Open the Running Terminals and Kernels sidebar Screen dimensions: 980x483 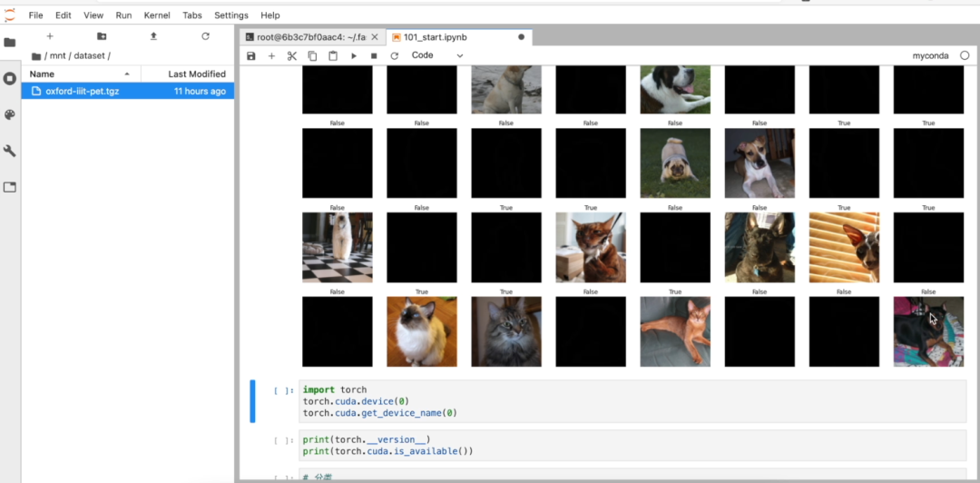pyautogui.click(x=10, y=78)
